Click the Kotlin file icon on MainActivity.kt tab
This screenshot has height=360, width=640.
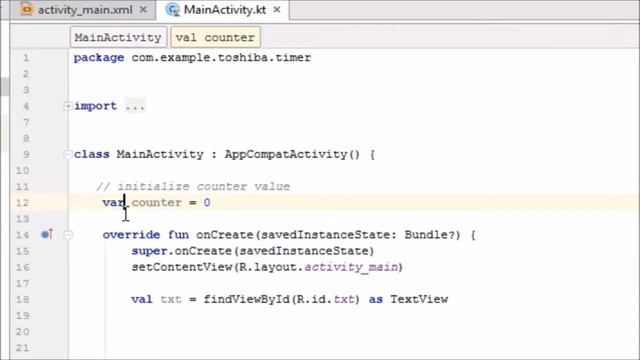coord(173,10)
